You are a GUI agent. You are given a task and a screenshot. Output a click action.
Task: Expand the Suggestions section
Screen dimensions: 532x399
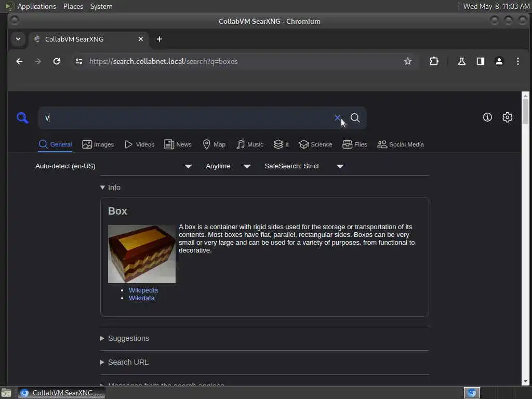[x=125, y=338]
